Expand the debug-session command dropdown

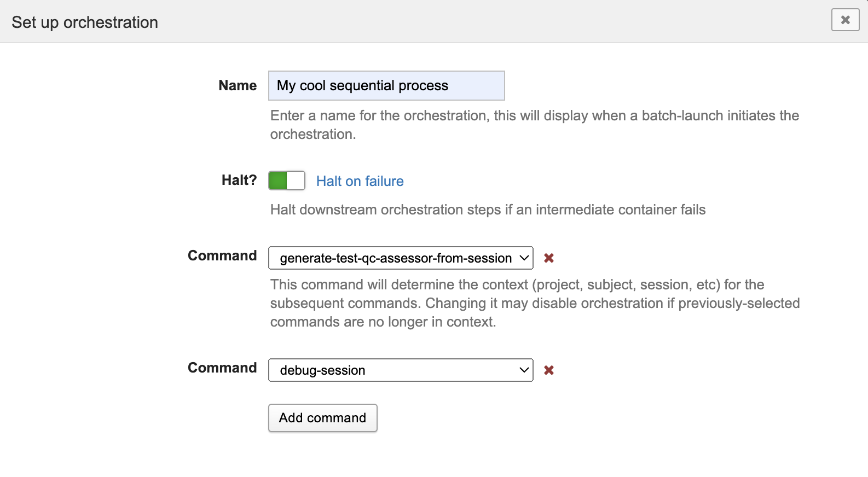pos(400,370)
